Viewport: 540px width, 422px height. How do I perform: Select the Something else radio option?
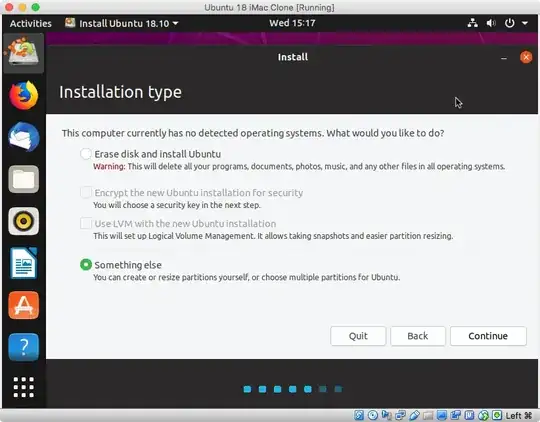[x=86, y=265]
